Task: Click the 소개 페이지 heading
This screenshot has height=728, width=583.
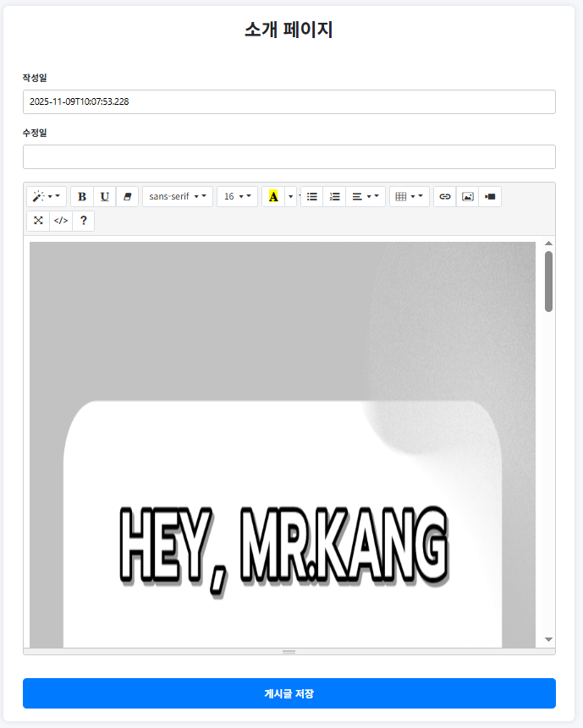Action: [289, 30]
